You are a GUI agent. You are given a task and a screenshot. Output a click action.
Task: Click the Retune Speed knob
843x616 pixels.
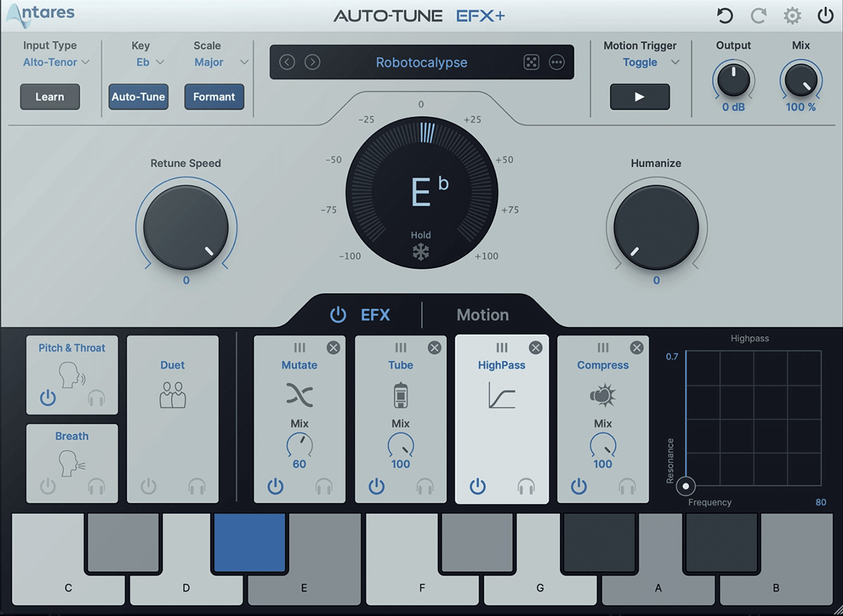(186, 227)
